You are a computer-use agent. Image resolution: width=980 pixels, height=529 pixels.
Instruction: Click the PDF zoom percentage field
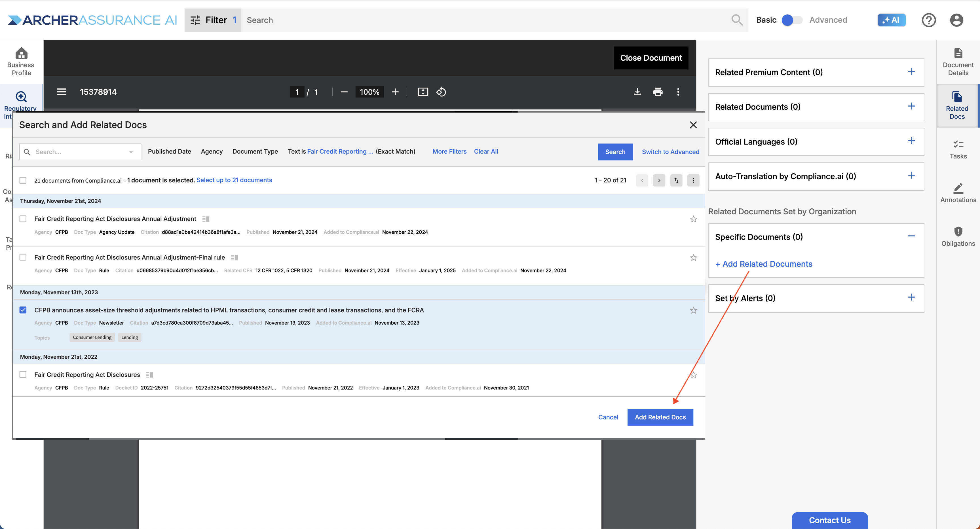pyautogui.click(x=369, y=92)
